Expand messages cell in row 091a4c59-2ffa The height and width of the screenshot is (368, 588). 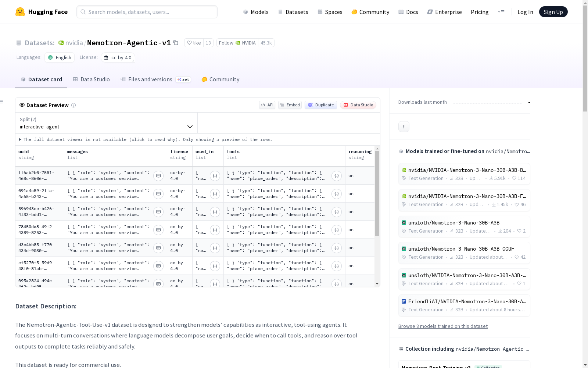pyautogui.click(x=158, y=194)
